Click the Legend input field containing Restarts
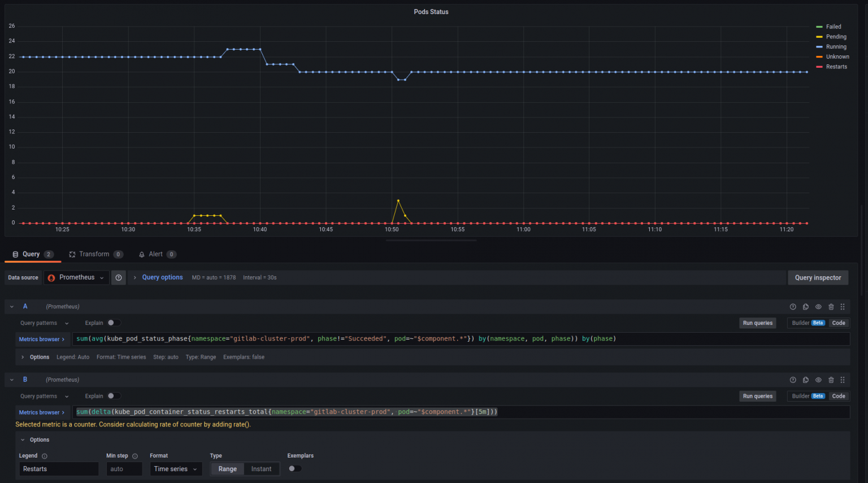The image size is (868, 483). (x=59, y=469)
